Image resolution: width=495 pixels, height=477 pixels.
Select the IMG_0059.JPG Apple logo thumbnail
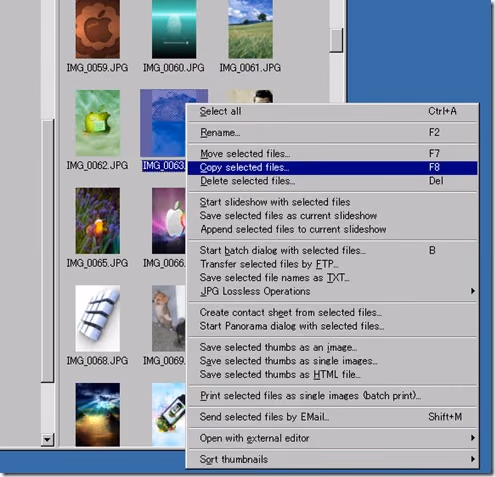tap(98, 29)
